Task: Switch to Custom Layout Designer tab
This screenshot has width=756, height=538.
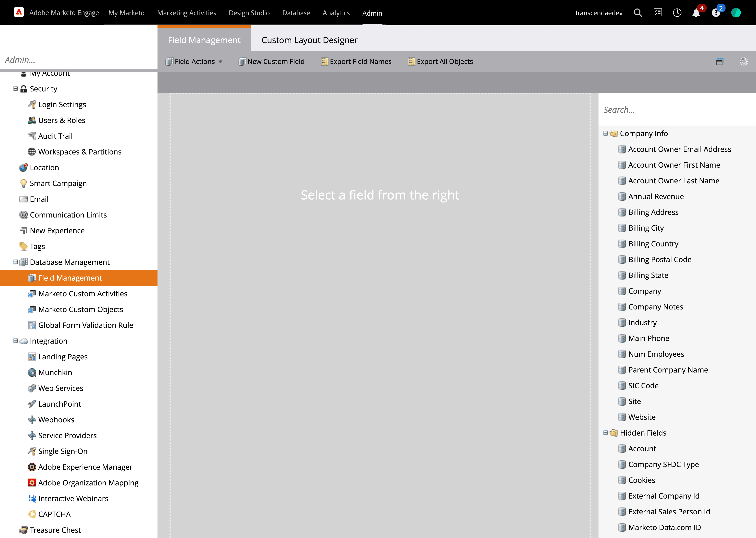Action: (309, 40)
